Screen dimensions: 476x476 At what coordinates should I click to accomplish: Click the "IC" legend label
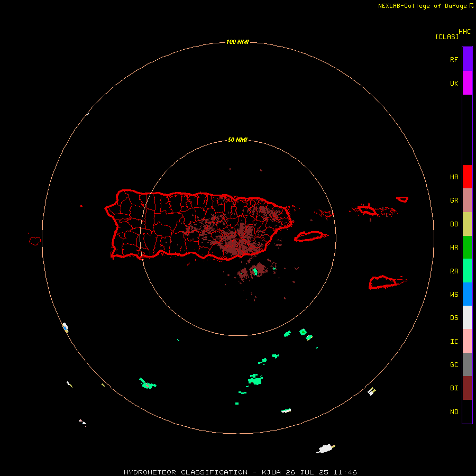click(x=454, y=342)
